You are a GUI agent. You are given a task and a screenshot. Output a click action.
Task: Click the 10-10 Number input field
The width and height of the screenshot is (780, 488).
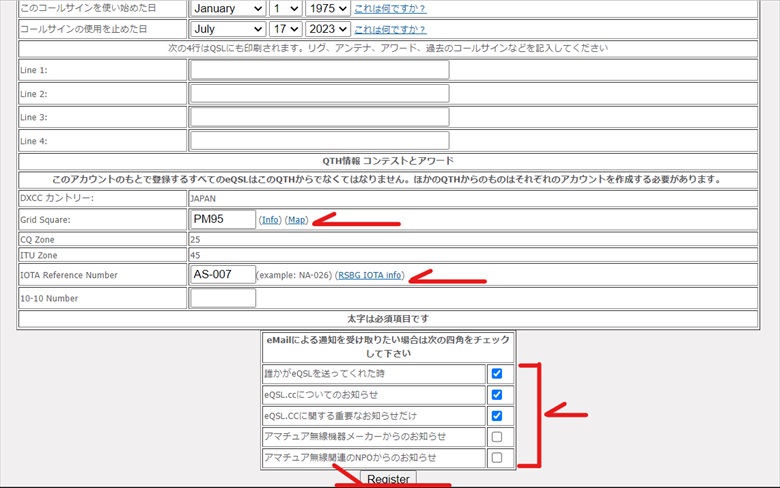tap(222, 298)
